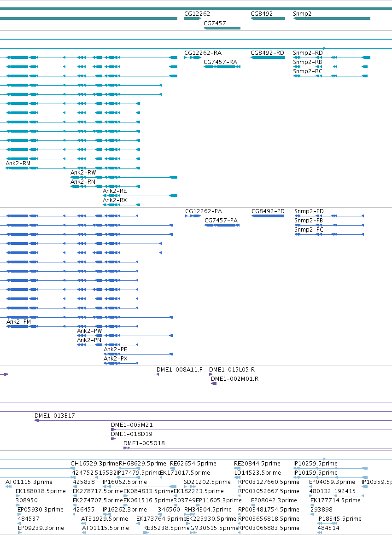
Task: Click cDNA AT31929.5prime
Action: 105,518
